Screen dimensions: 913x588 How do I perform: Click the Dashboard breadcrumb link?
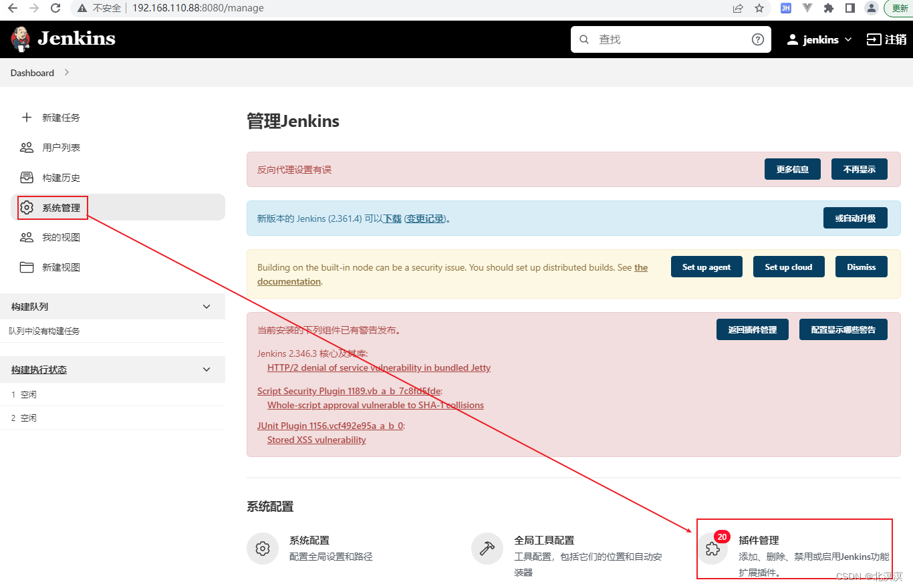point(32,73)
